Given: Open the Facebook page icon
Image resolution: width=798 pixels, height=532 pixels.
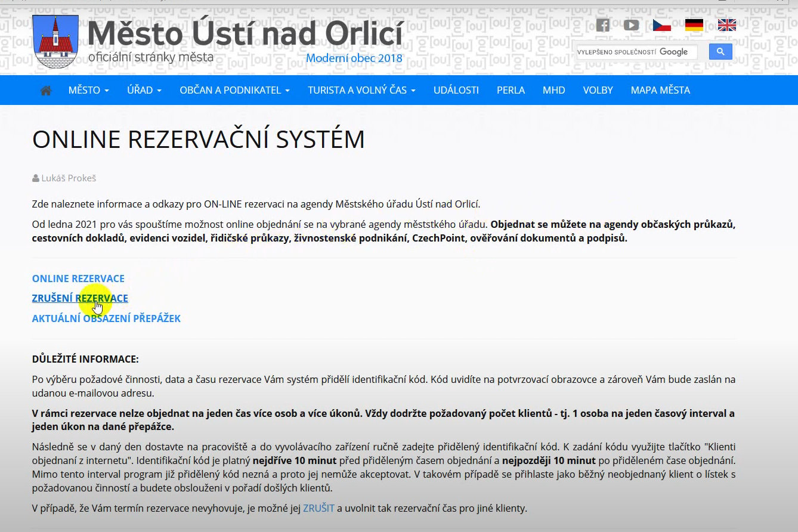Looking at the screenshot, I should pos(603,25).
